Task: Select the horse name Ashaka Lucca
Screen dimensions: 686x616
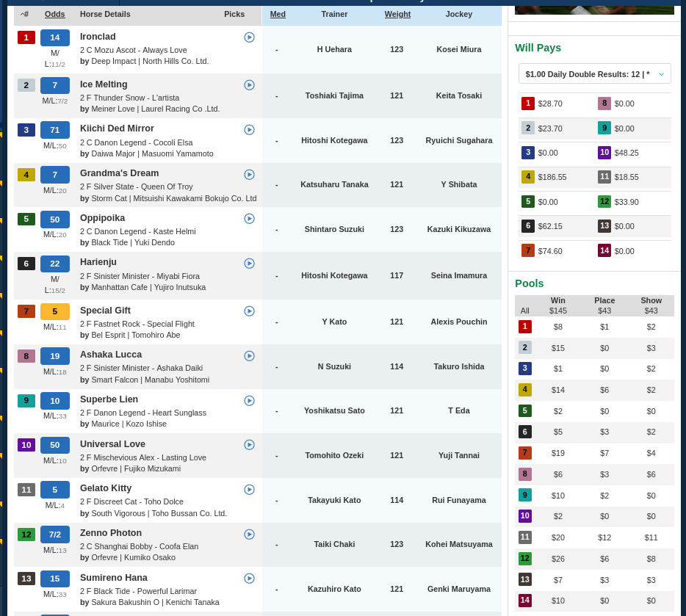Action: pyautogui.click(x=111, y=355)
